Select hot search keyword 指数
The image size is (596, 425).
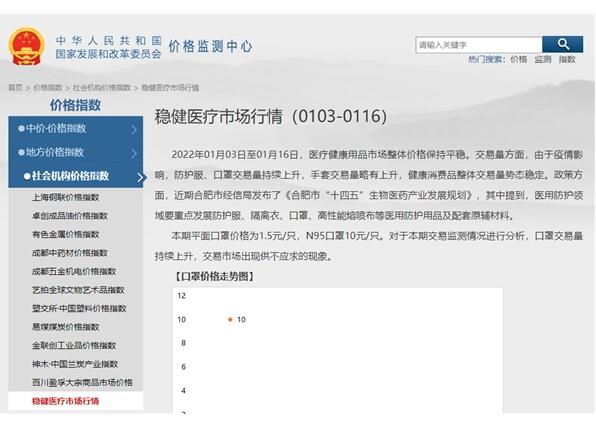567,59
